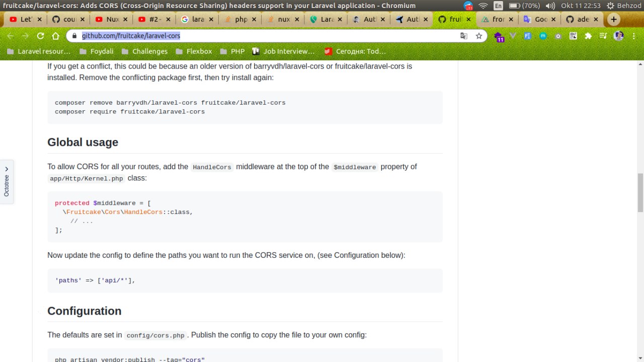Click the 'php artisan vendor:publish' code line
Screen dimensions: 644x362
coord(130,359)
